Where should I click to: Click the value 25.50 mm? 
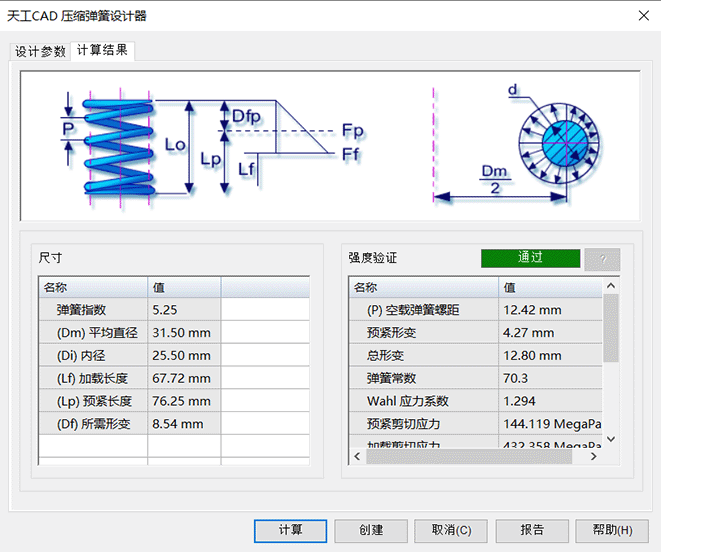181,355
